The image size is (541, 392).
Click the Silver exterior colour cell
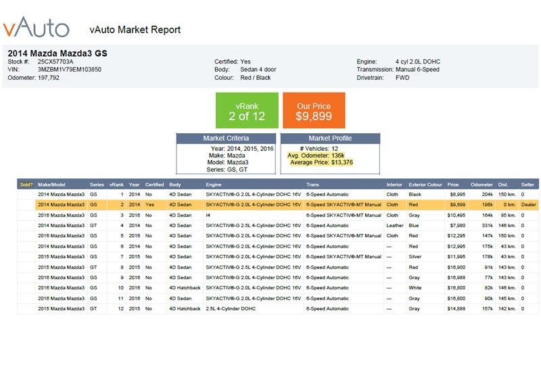(415, 257)
